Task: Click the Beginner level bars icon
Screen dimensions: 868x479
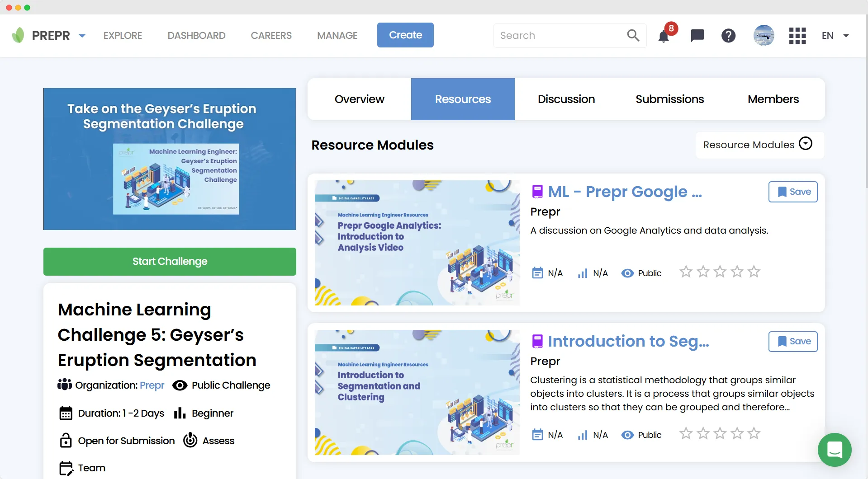Action: [x=180, y=413]
